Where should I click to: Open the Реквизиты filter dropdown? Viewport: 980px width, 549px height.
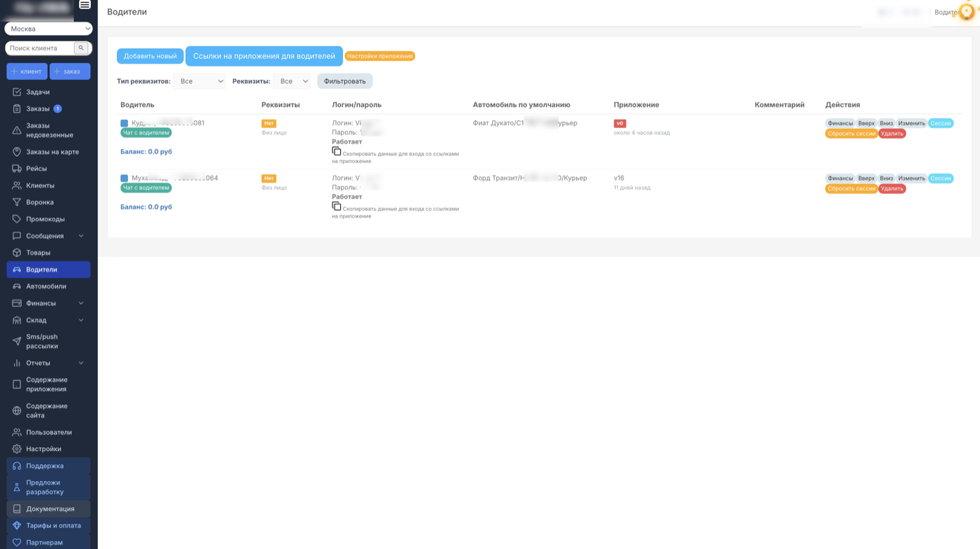pyautogui.click(x=292, y=81)
